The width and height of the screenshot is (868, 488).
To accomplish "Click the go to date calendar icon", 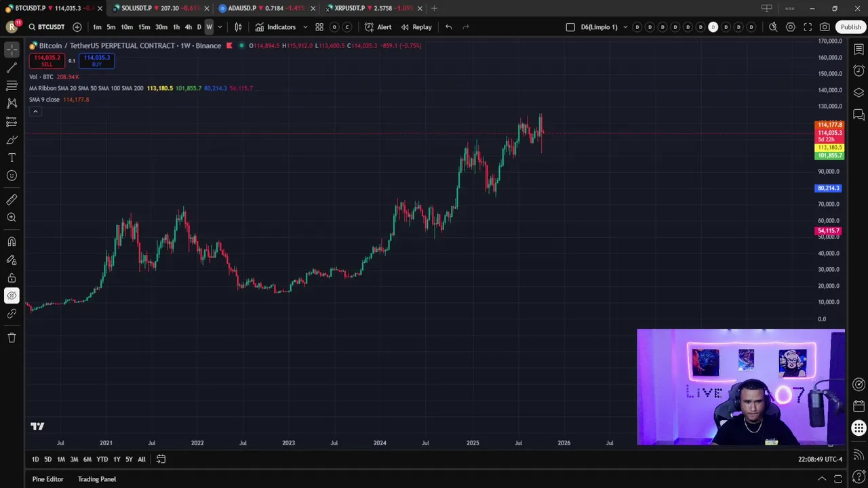I will pyautogui.click(x=161, y=459).
